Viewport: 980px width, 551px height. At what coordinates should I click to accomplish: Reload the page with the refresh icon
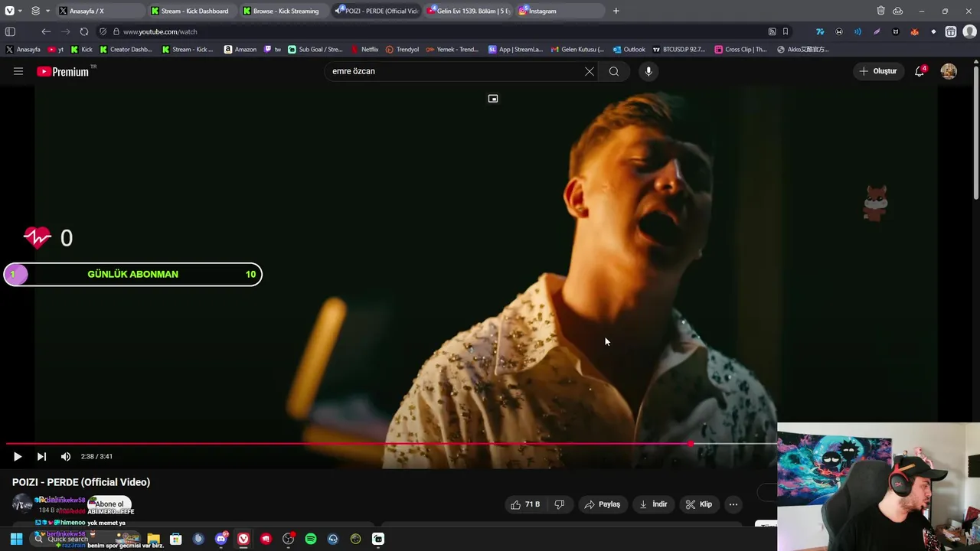pyautogui.click(x=84, y=31)
